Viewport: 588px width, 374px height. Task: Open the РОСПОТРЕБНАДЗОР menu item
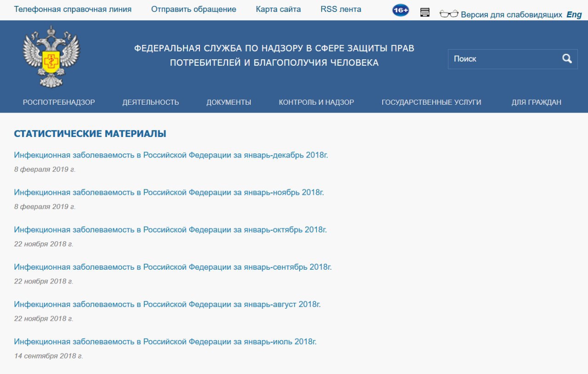tap(59, 102)
